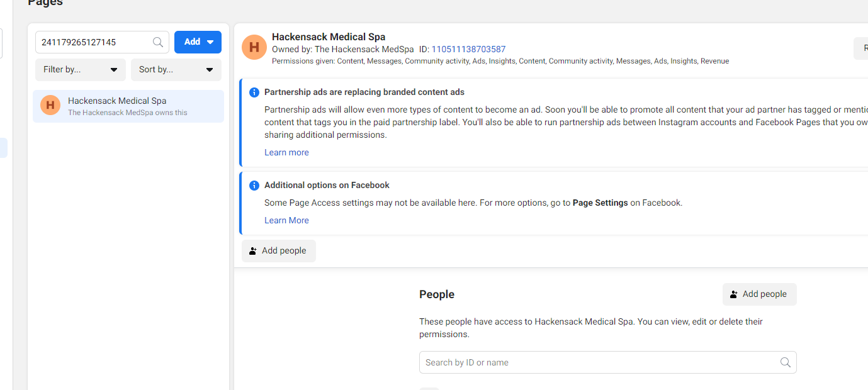Click the page ID 110511138703587 link

coord(468,49)
